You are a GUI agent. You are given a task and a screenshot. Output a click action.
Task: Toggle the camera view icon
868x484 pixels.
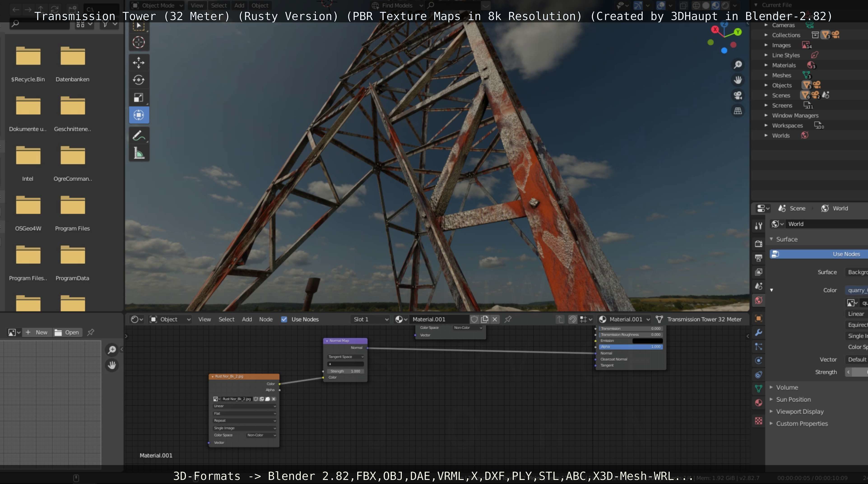pos(738,95)
